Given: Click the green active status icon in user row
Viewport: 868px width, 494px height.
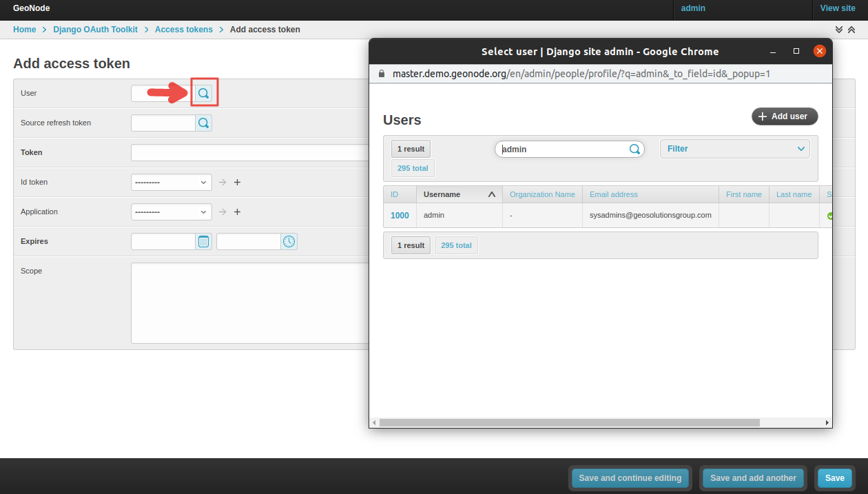Looking at the screenshot, I should tap(830, 215).
